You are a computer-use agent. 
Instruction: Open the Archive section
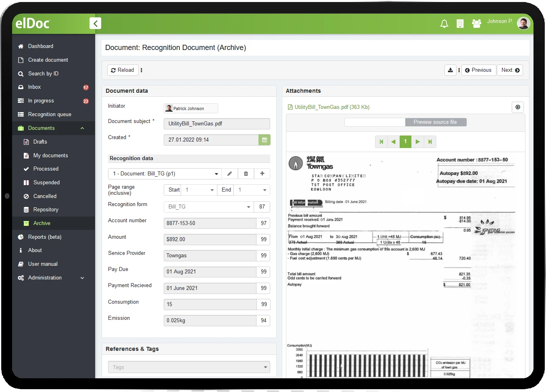(42, 223)
